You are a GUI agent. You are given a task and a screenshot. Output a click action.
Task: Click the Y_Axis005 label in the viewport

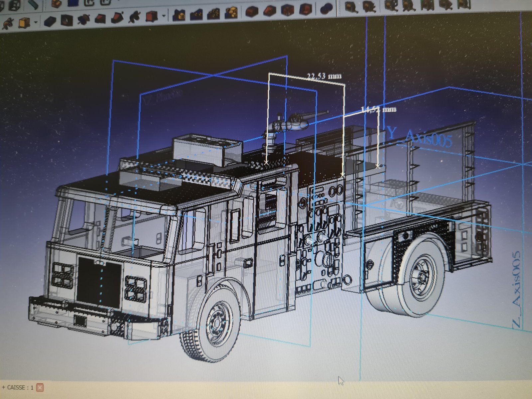tap(420, 137)
